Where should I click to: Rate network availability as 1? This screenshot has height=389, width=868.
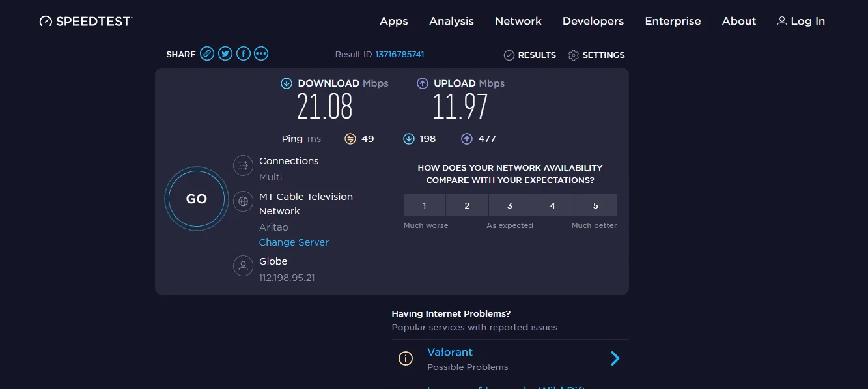point(425,205)
